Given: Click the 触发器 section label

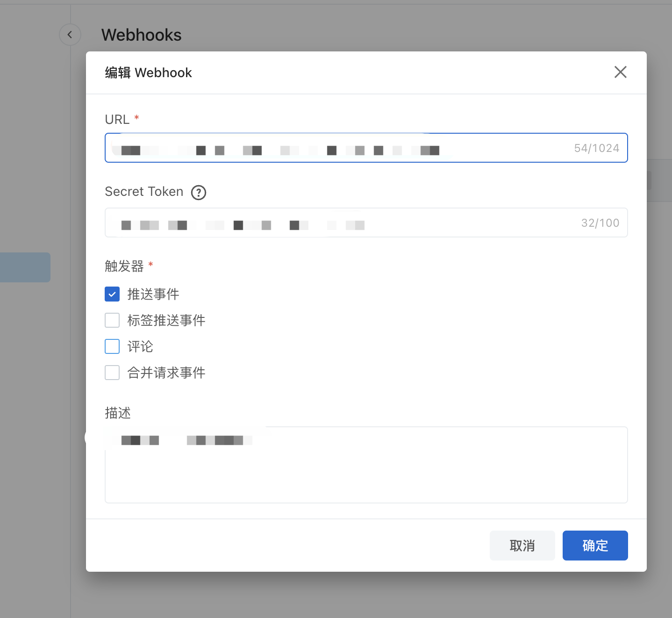Looking at the screenshot, I should click(124, 266).
